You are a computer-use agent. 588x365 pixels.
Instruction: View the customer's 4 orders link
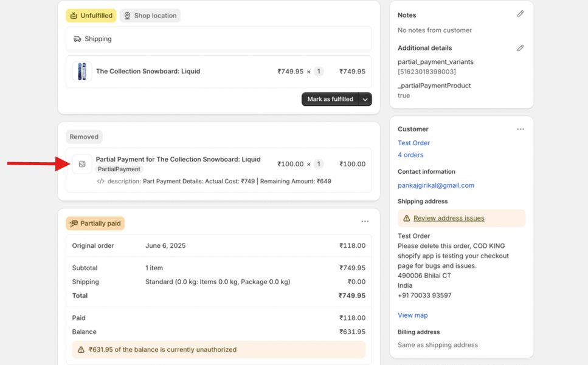click(x=410, y=155)
